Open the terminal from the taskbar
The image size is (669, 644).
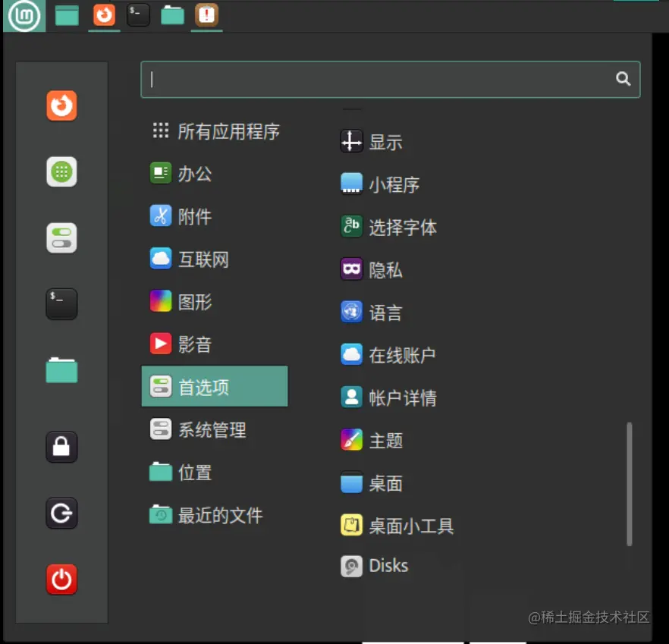tap(139, 15)
